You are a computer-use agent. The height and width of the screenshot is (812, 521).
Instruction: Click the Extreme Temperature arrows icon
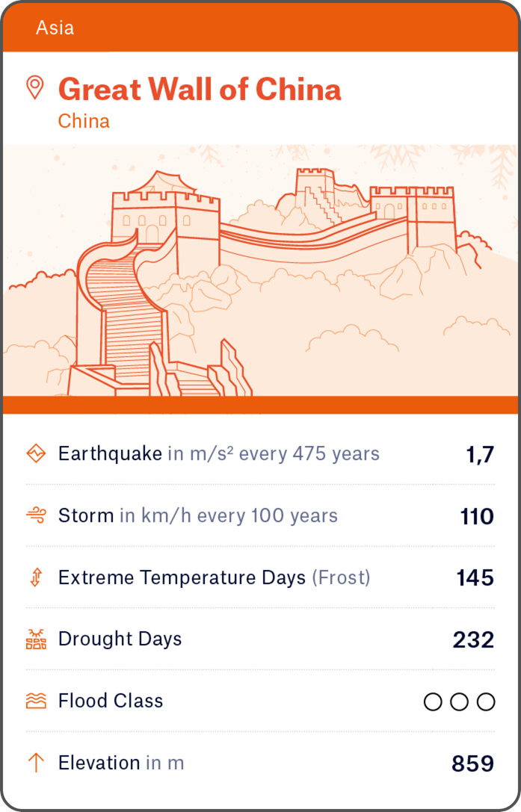click(36, 577)
